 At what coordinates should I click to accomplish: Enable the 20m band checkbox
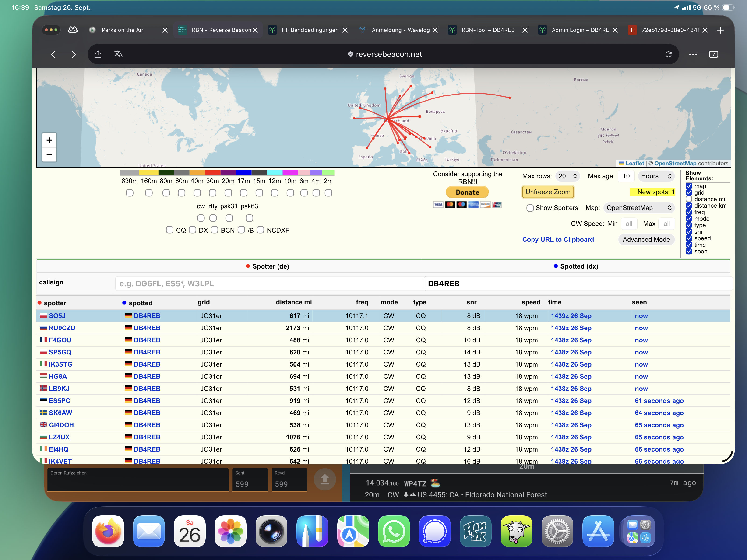click(228, 193)
